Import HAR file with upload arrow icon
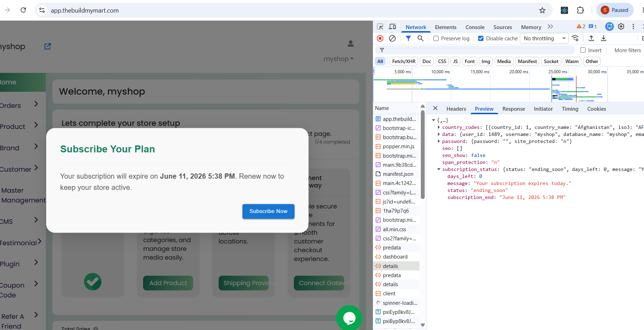This screenshot has width=644, height=330. point(591,38)
